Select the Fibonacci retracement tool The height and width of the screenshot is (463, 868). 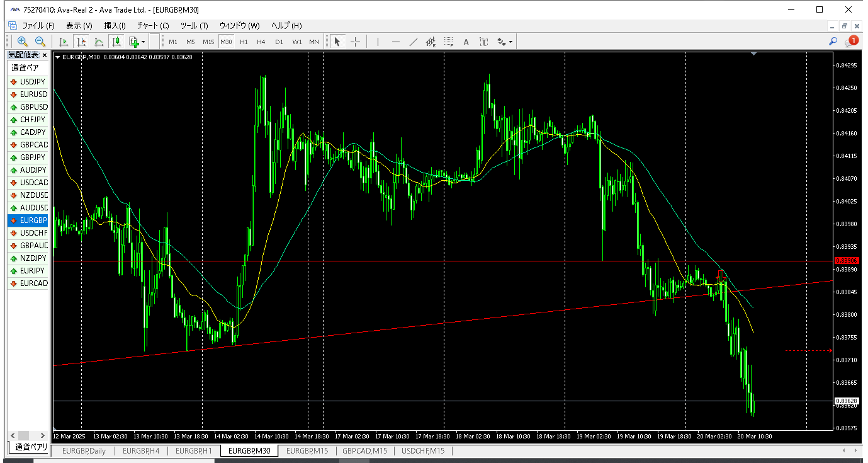448,42
